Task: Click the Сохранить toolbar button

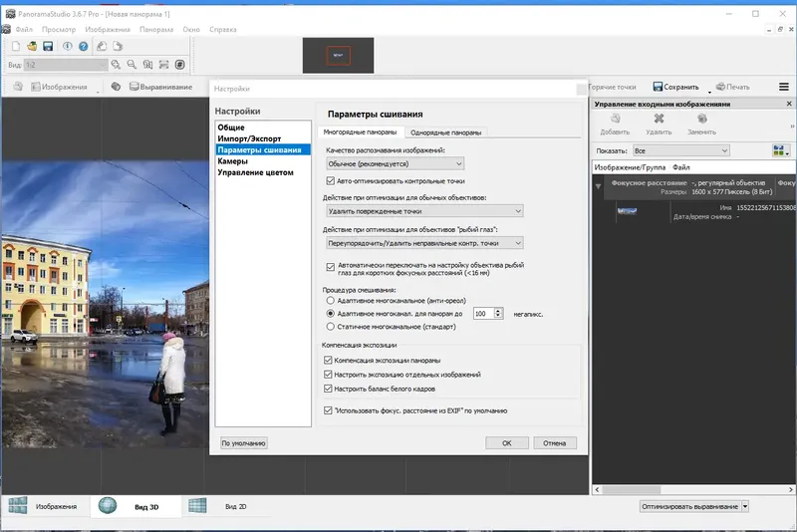Action: [675, 87]
